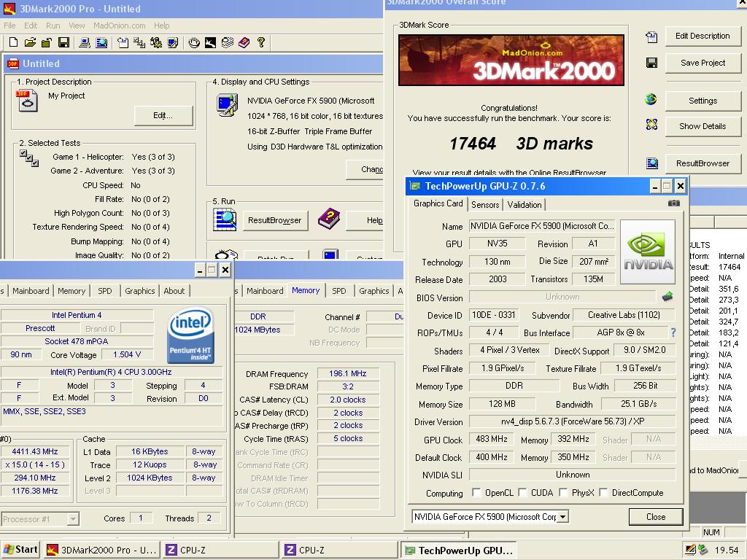Screen dimensions: 747x560
Task: Click the 3DMark2000 MadOnion banner image
Action: point(511,60)
